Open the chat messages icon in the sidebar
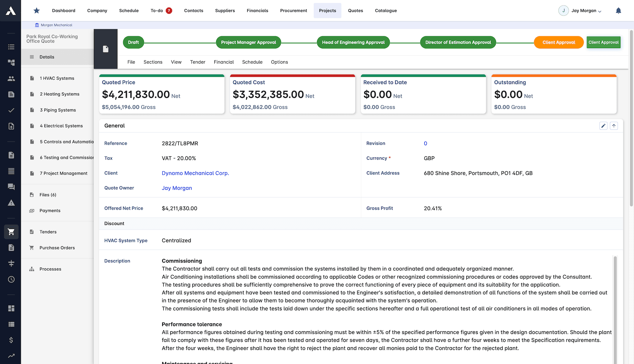634x364 pixels. 11,186
